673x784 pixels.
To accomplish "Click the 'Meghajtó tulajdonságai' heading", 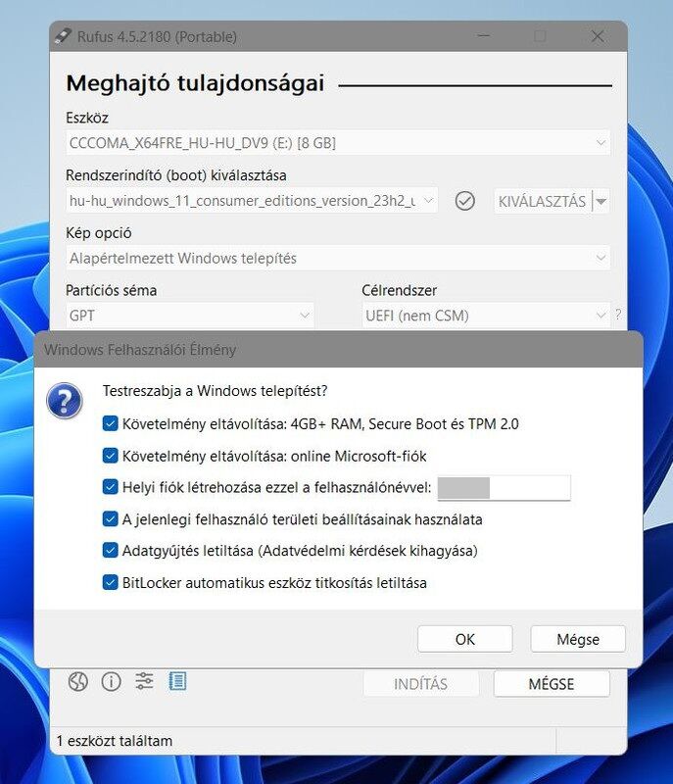I will point(195,83).
